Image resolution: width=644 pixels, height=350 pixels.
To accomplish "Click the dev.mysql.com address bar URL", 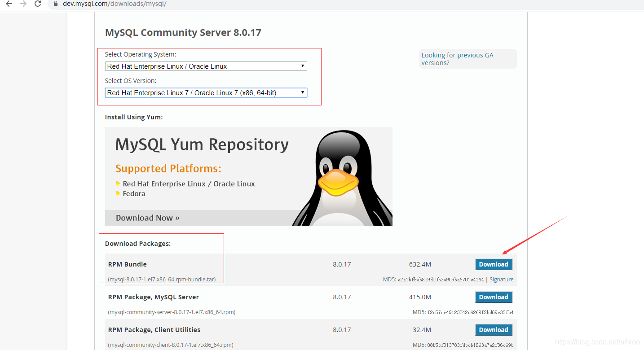I will coord(115,4).
